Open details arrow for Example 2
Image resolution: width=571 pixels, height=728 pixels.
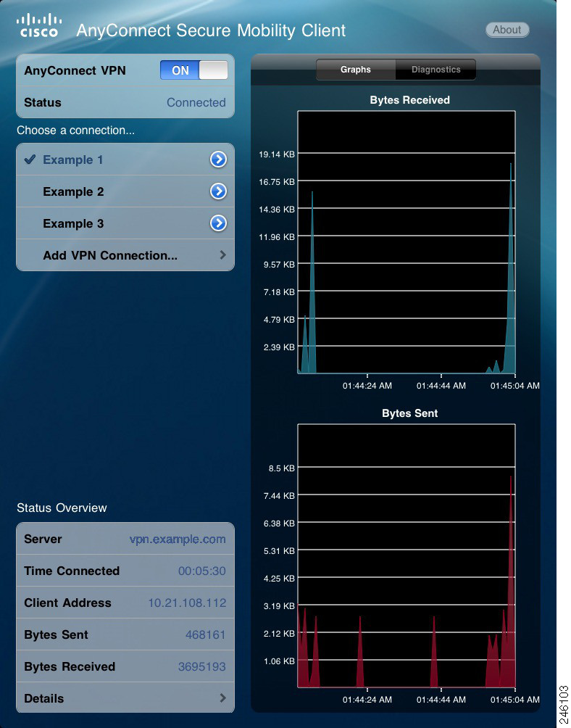[218, 191]
